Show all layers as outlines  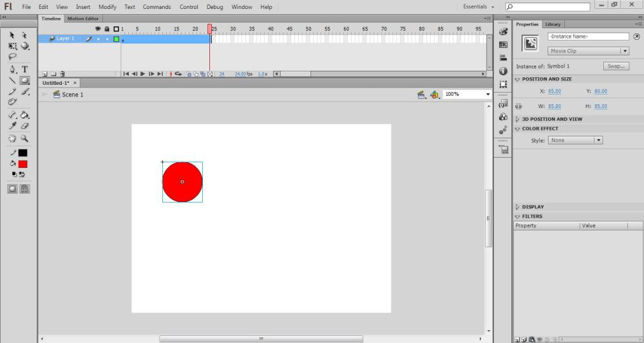[x=116, y=29]
